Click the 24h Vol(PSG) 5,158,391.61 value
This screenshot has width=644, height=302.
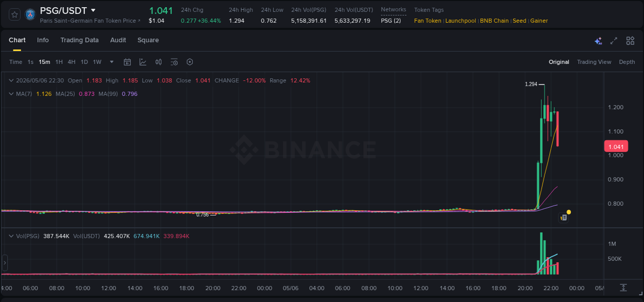tap(309, 21)
